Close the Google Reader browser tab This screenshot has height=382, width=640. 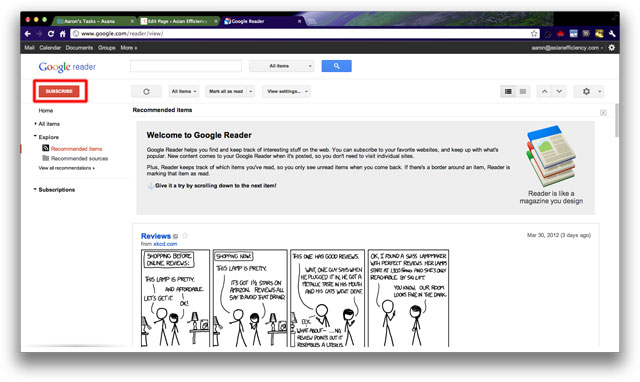pos(299,21)
